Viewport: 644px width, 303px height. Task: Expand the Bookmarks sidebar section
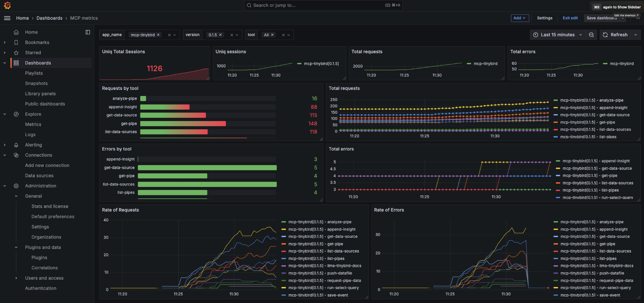(5, 42)
